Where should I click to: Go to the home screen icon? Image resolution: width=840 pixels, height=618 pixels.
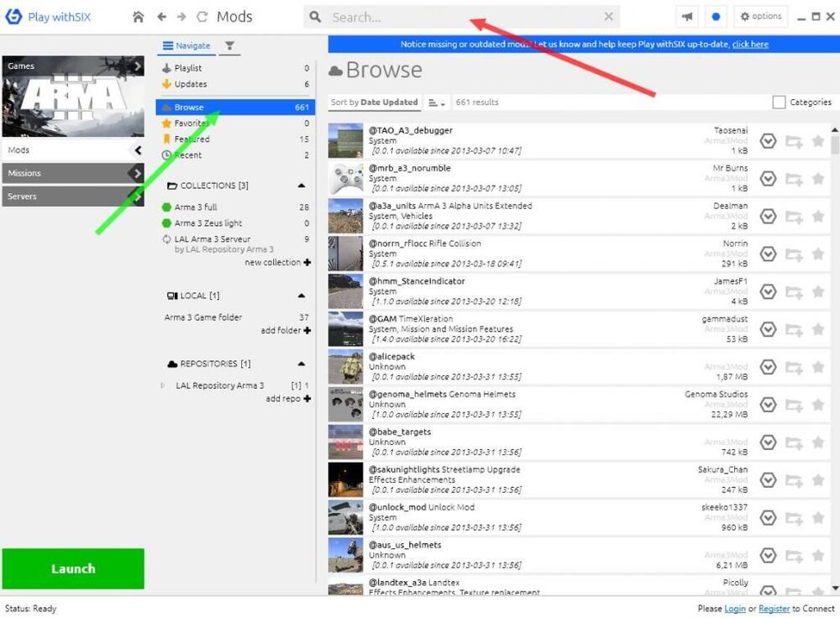[x=139, y=17]
